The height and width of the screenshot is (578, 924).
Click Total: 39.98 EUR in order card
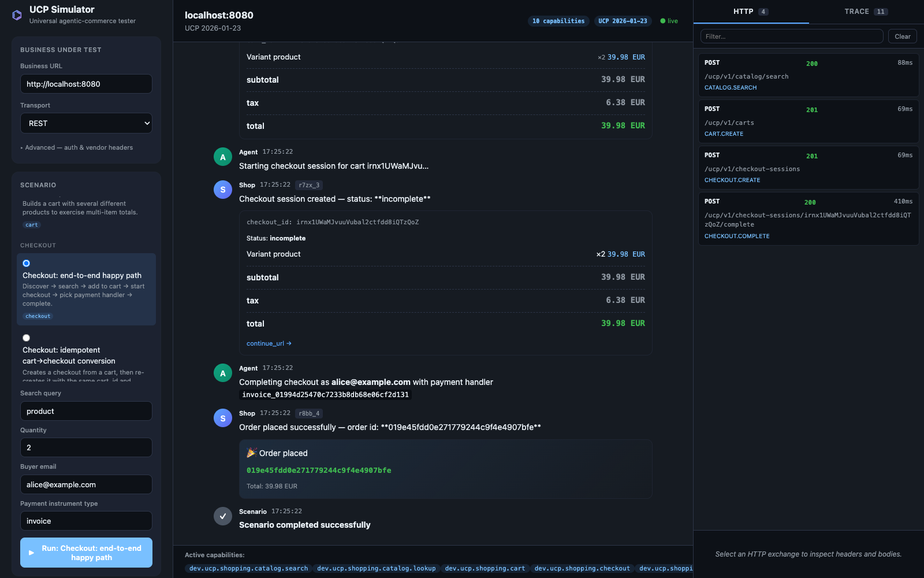(x=272, y=486)
